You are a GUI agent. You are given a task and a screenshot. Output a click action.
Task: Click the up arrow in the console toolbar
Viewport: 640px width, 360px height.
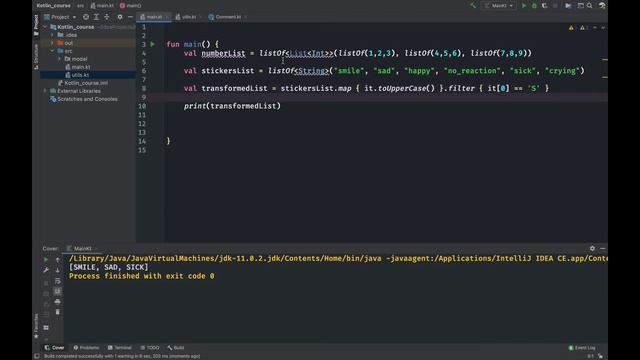[58, 260]
